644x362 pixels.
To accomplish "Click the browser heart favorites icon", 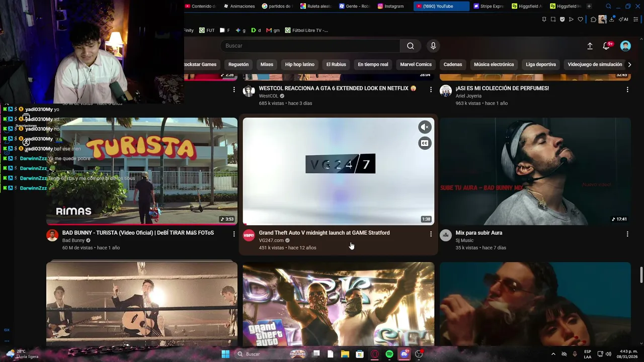I will click(x=580, y=19).
